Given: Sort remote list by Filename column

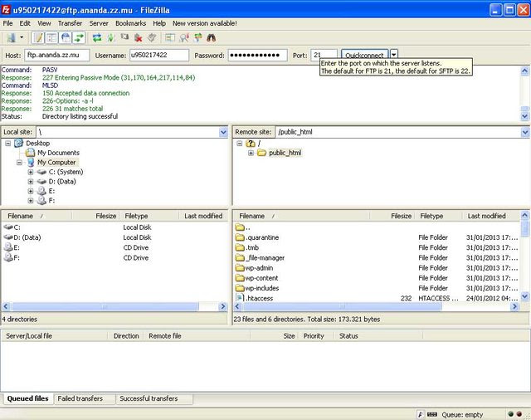Looking at the screenshot, I should coord(300,216).
